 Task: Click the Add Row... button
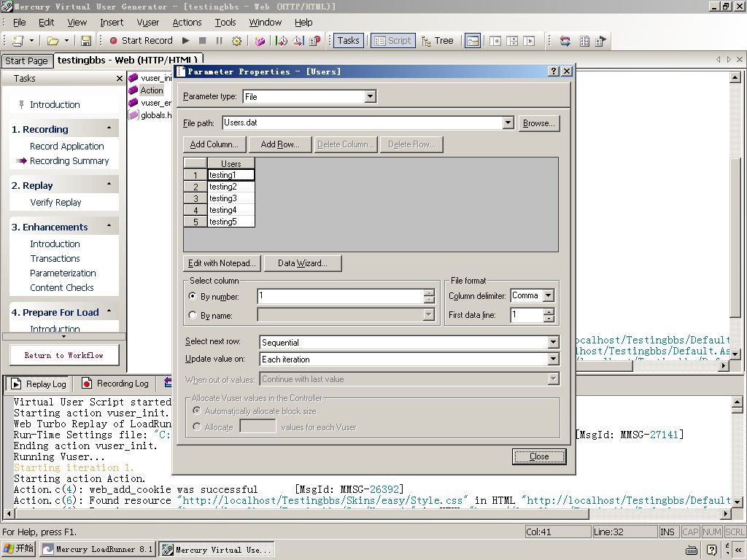click(x=280, y=144)
